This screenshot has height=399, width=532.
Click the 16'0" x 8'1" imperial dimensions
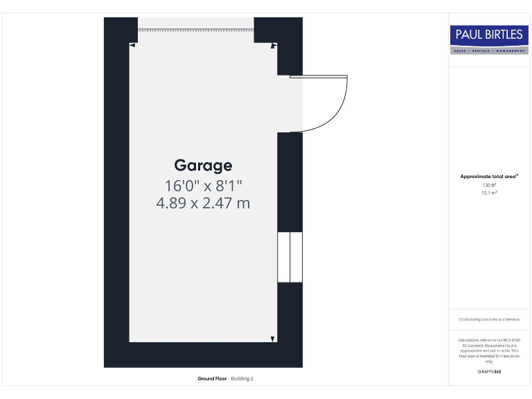click(203, 186)
